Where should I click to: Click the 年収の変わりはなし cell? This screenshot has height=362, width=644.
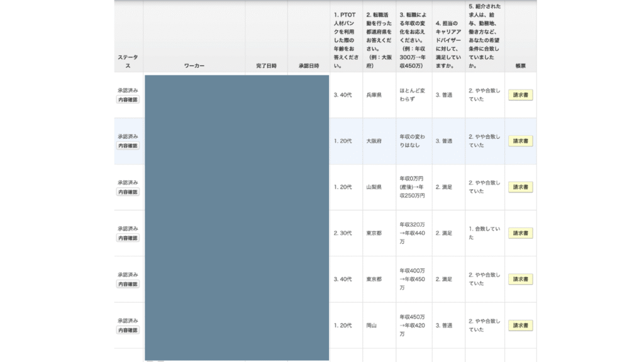coord(413,141)
